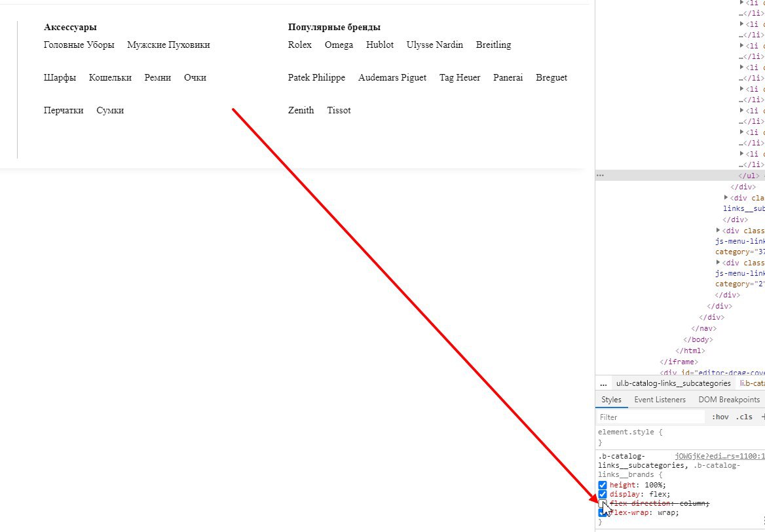This screenshot has width=765, height=532.
Task: Expand the div with links__sub class
Action: tap(726, 198)
